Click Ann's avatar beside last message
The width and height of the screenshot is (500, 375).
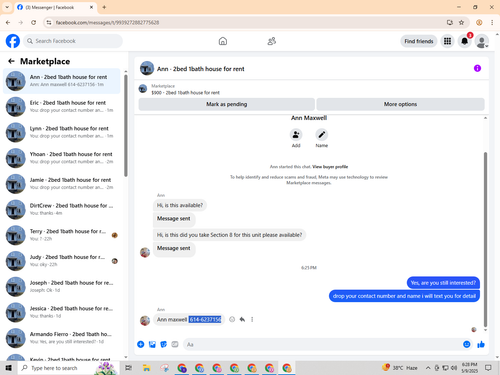tap(145, 320)
